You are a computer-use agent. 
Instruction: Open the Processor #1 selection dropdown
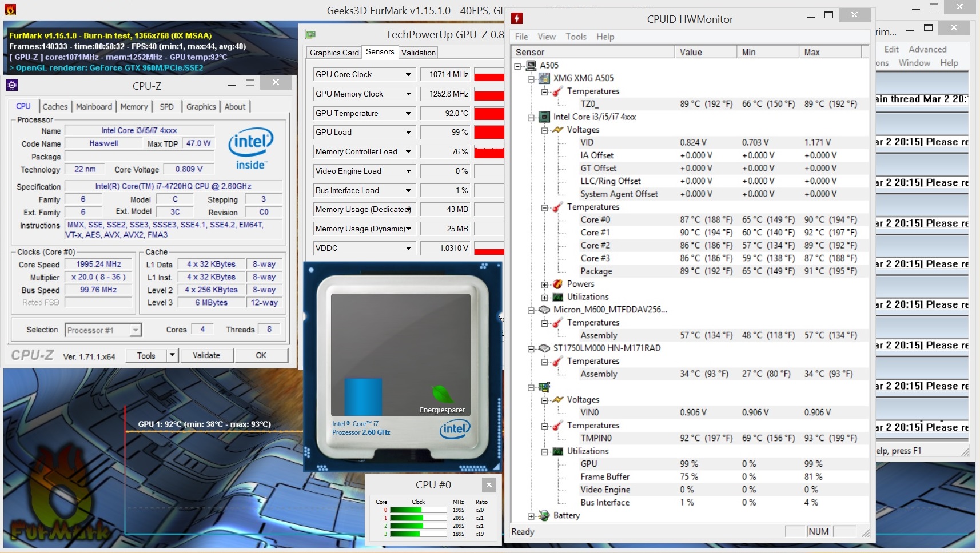(136, 330)
